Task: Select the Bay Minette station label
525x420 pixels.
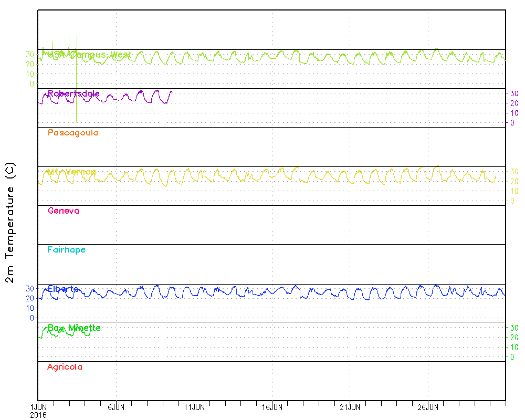Action: [73, 328]
